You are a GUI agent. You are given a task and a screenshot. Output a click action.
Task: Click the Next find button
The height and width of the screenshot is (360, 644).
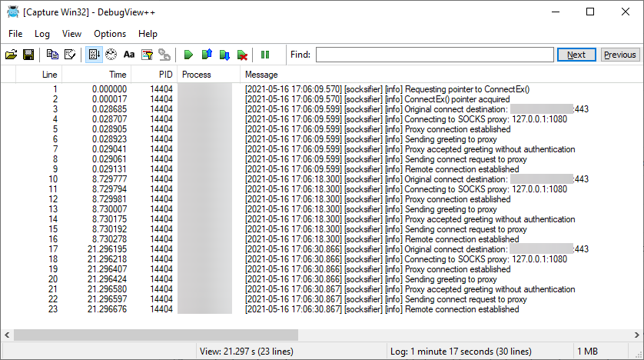[x=576, y=55]
